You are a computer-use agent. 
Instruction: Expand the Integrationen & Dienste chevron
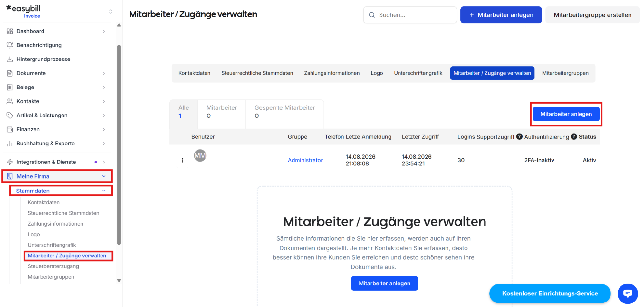click(104, 162)
